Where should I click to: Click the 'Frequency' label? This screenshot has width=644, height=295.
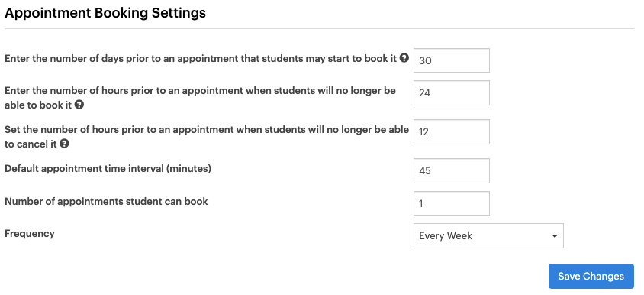30,234
